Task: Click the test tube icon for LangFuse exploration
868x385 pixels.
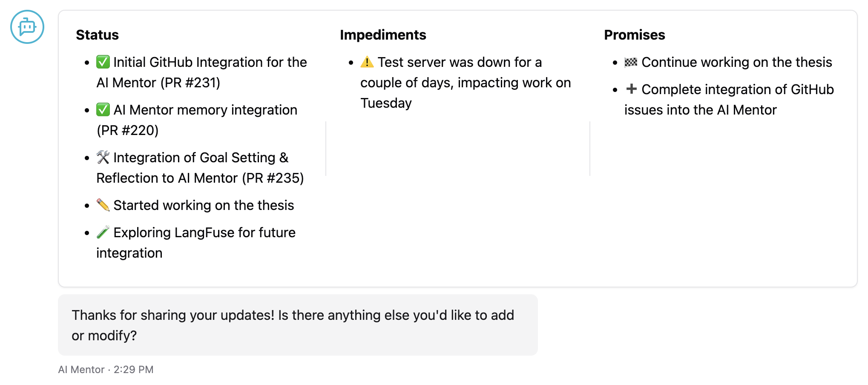Action: point(102,232)
